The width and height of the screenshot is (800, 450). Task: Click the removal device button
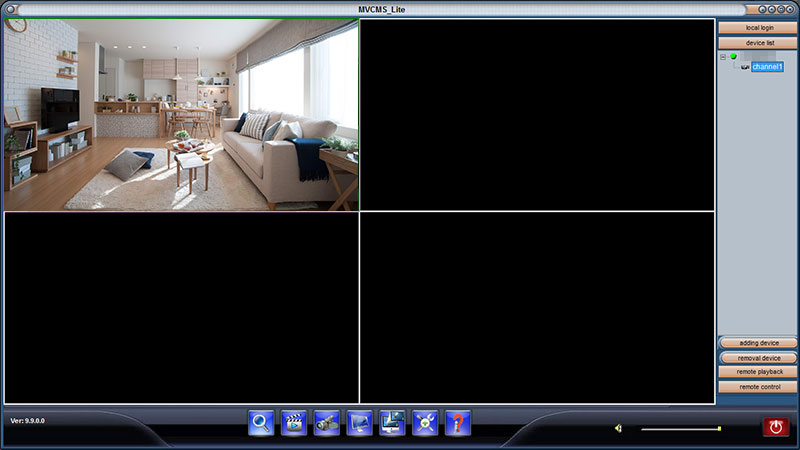758,358
